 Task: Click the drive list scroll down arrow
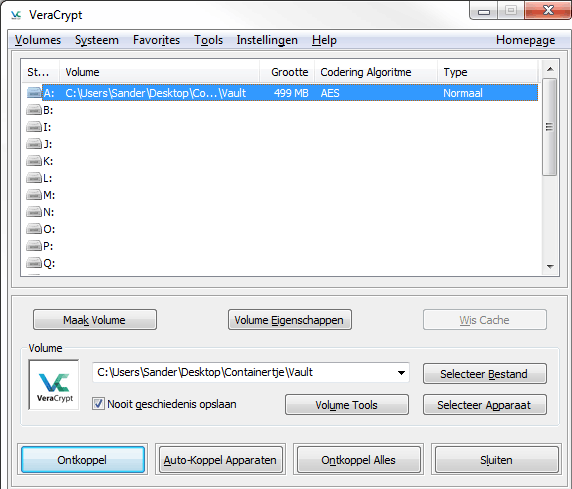(x=550, y=267)
